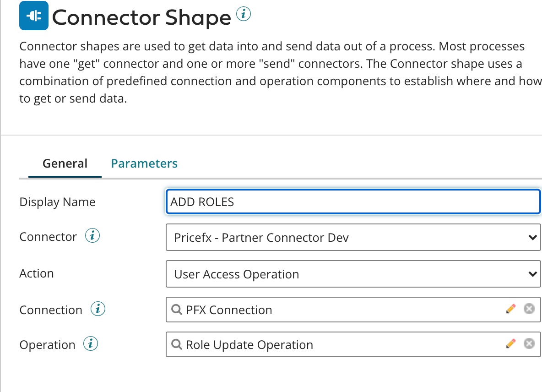The width and height of the screenshot is (542, 392).
Task: Show help info for the Operation field
Action: [x=91, y=344]
